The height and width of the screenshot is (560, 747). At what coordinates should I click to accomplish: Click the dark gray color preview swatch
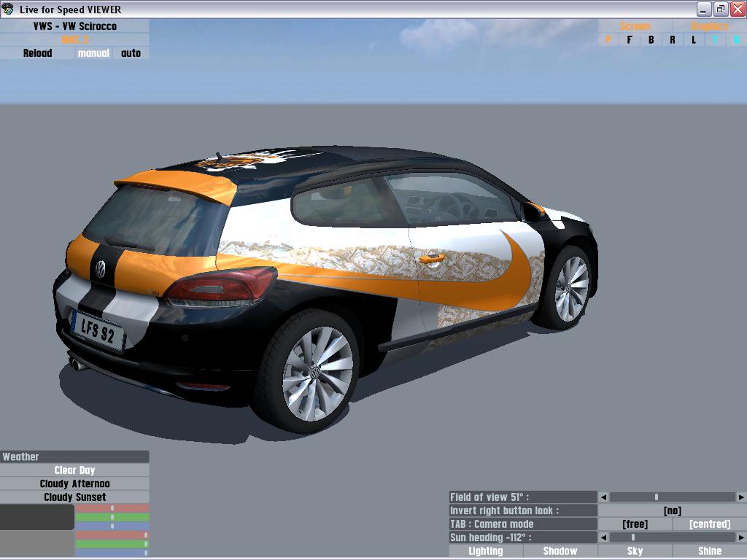tap(37, 517)
